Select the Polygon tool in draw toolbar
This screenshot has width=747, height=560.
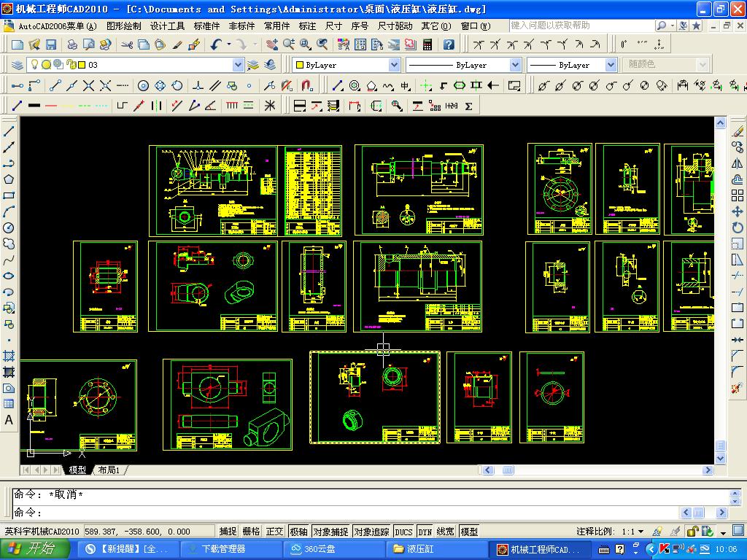tap(9, 179)
